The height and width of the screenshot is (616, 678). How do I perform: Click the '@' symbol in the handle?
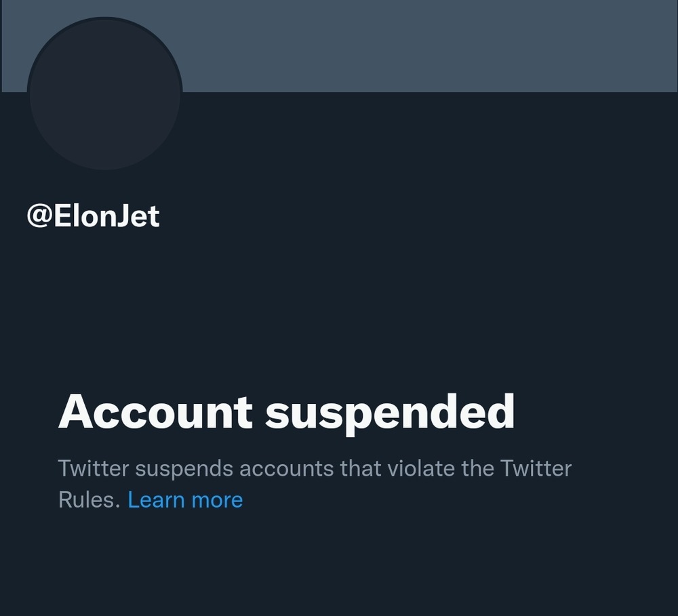pos(39,217)
